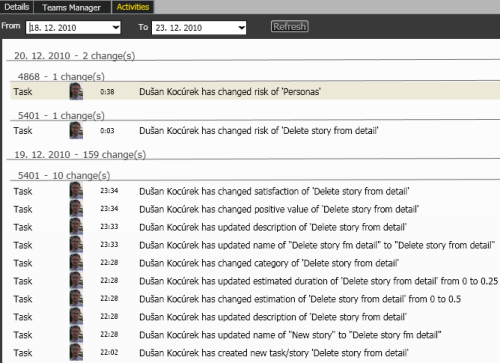Select 'has changed satisfaction of' entry text
Image resolution: width=500 pixels, height=363 pixels.
click(274, 191)
